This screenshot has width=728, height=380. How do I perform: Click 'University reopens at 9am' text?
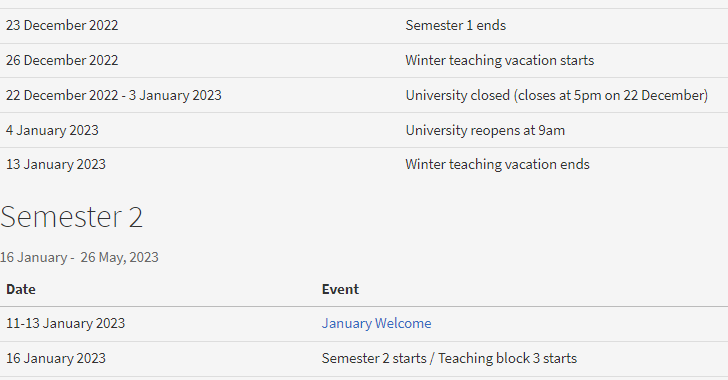tap(485, 130)
